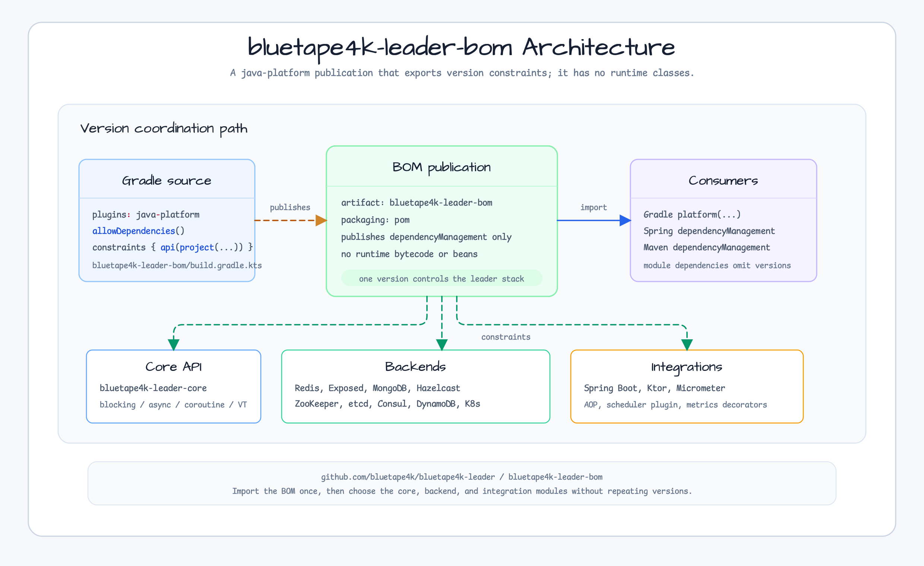The height and width of the screenshot is (566, 924).
Task: Click the 'constraints' dashed arrow label
Action: click(x=506, y=337)
